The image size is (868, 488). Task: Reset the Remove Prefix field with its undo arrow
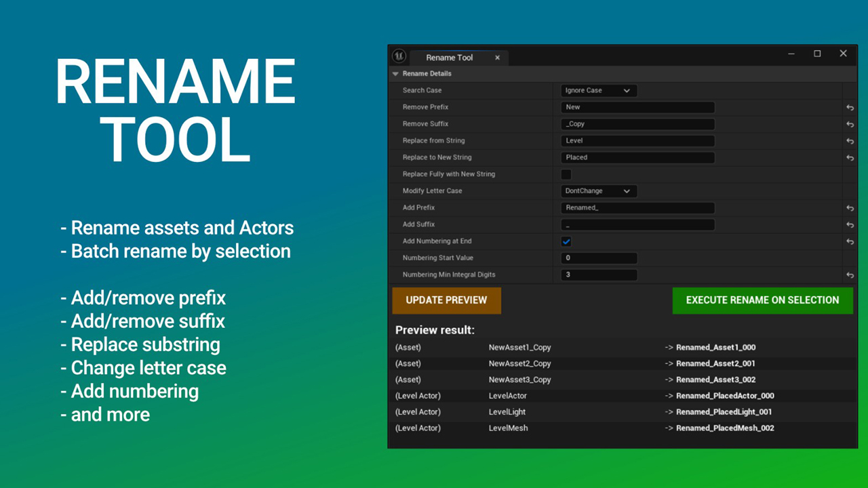point(850,107)
